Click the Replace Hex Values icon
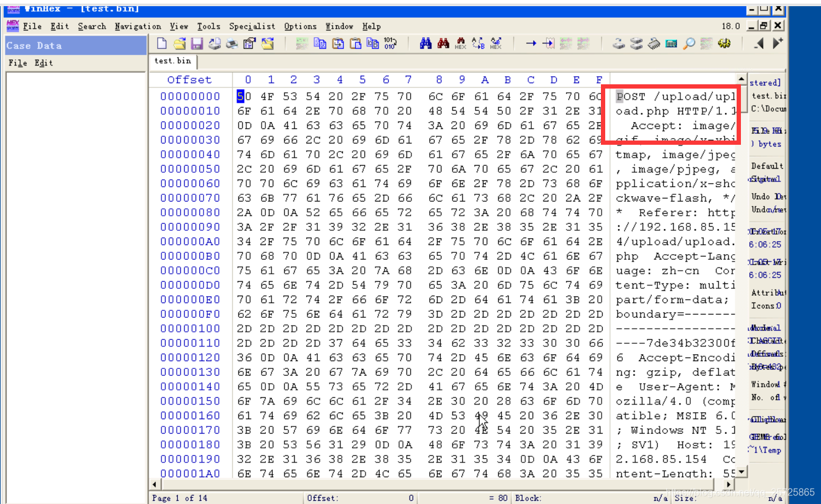 [496, 43]
